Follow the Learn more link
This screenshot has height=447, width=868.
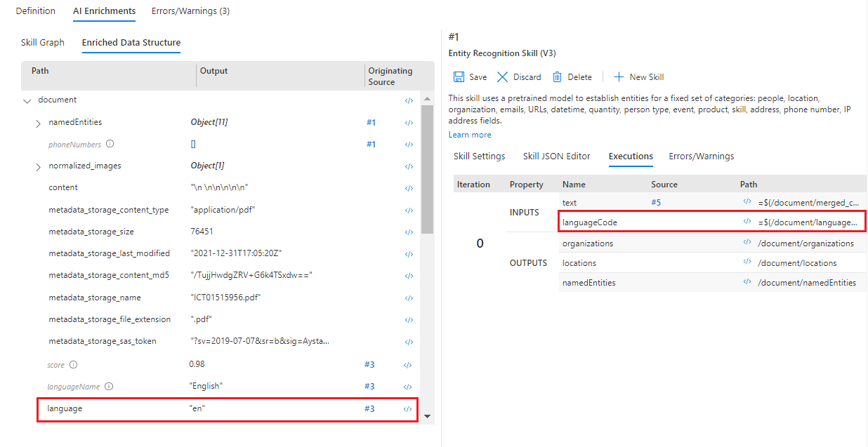pyautogui.click(x=470, y=135)
